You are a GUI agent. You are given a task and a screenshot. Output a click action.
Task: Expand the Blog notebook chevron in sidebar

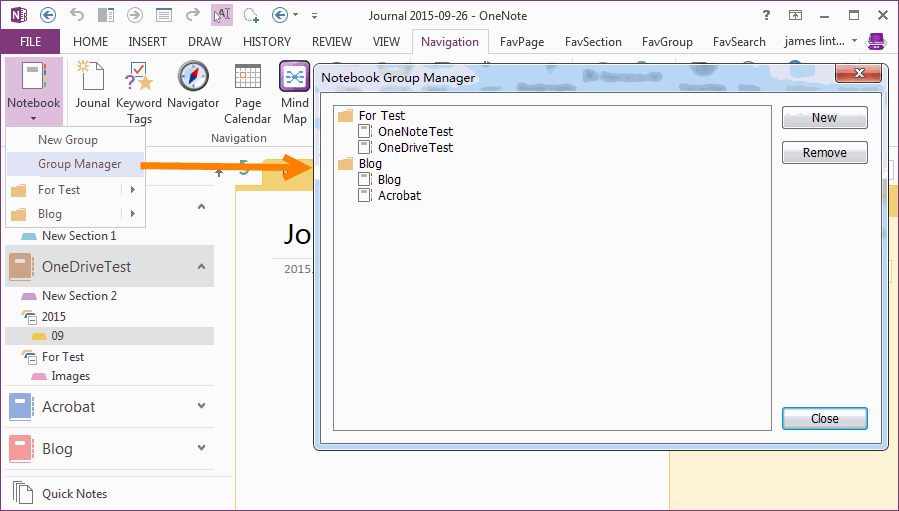(201, 448)
